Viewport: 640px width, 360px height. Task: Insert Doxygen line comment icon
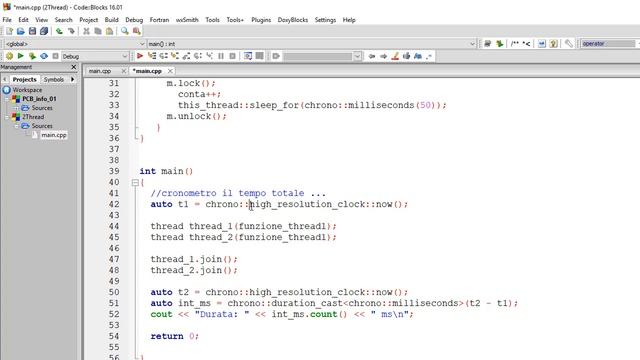click(527, 44)
